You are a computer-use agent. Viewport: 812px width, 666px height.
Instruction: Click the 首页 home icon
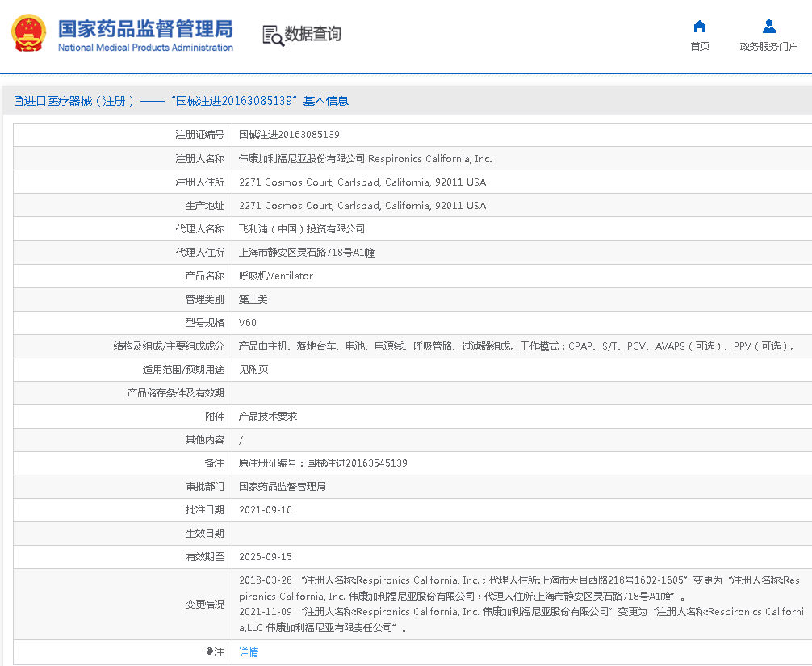[699, 27]
